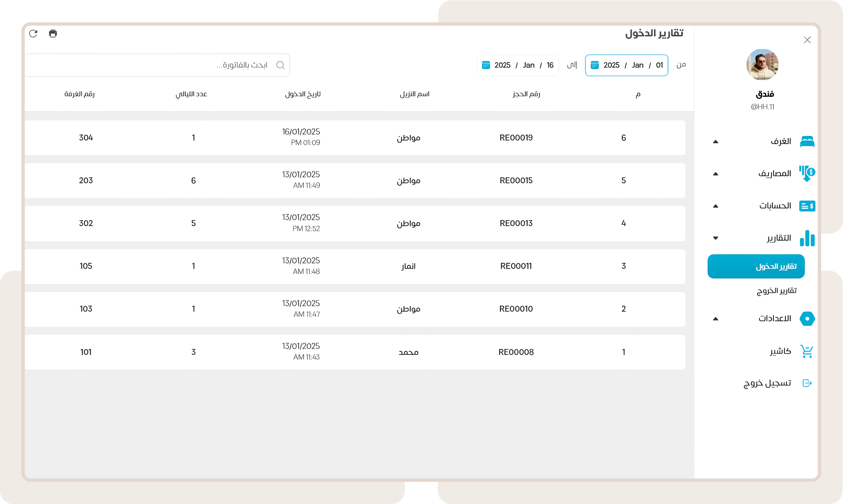Click the refresh icon
Image resolution: width=843 pixels, height=504 pixels.
(x=33, y=34)
